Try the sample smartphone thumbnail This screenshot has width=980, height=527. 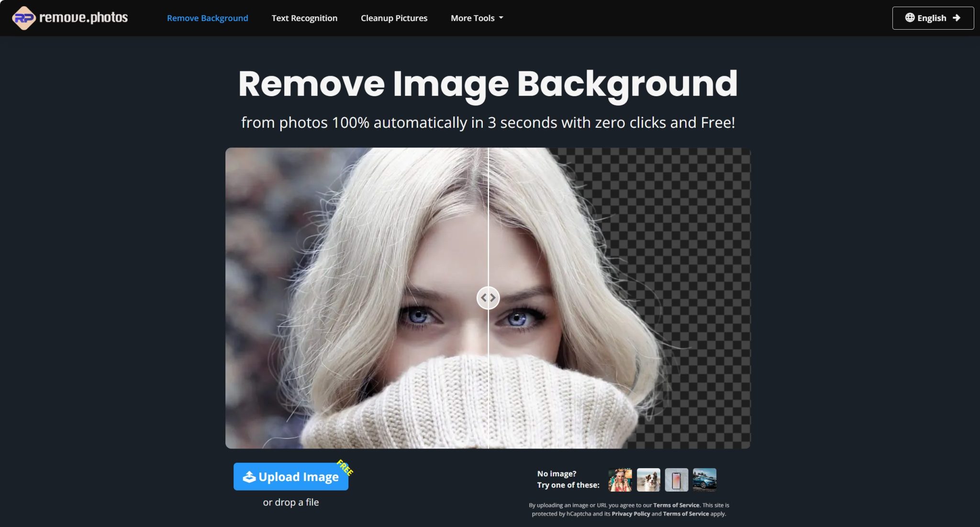coord(676,480)
